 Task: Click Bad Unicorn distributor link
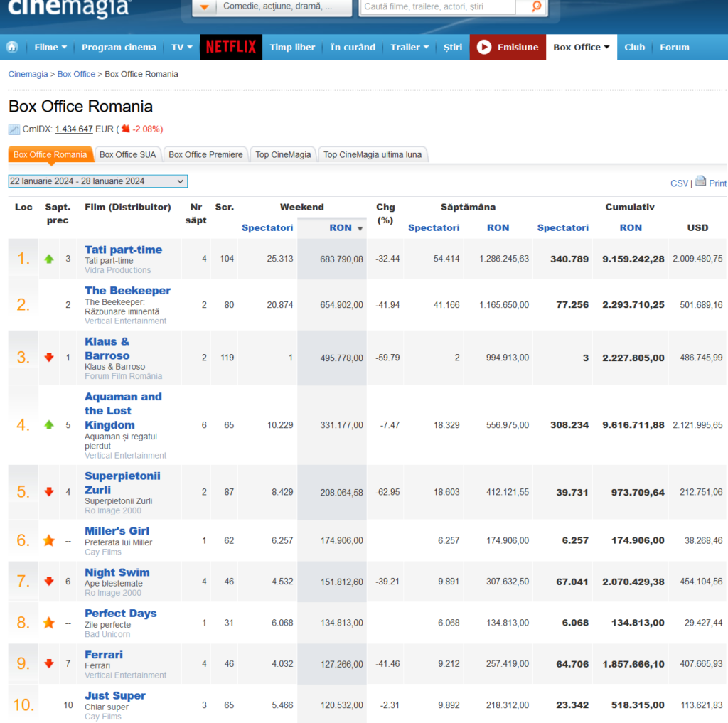pyautogui.click(x=107, y=634)
